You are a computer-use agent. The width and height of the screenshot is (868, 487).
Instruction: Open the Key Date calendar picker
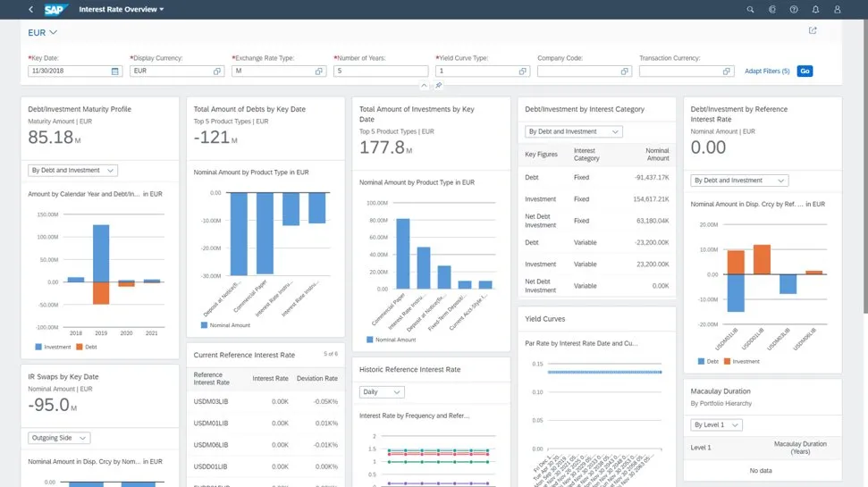tap(115, 71)
